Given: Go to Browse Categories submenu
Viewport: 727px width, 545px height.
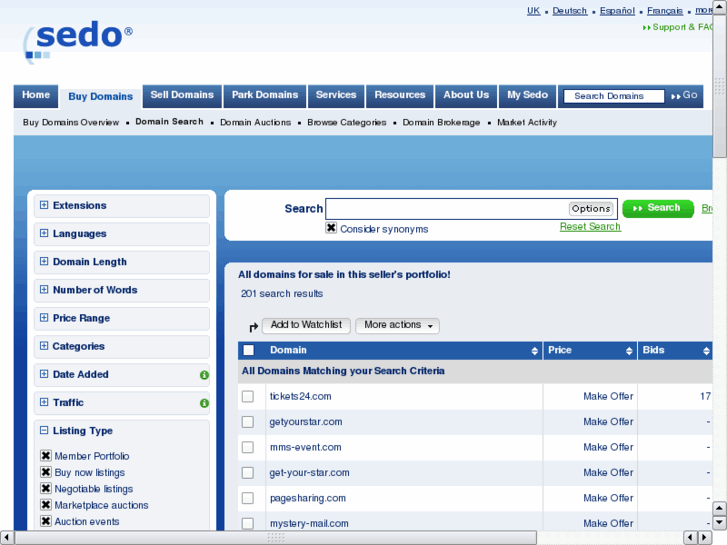Looking at the screenshot, I should [x=347, y=122].
